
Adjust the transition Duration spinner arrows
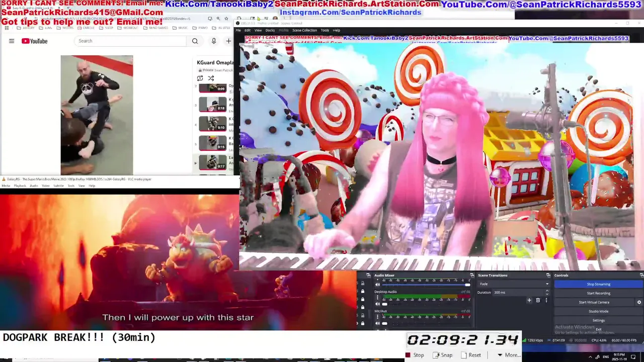547,292
